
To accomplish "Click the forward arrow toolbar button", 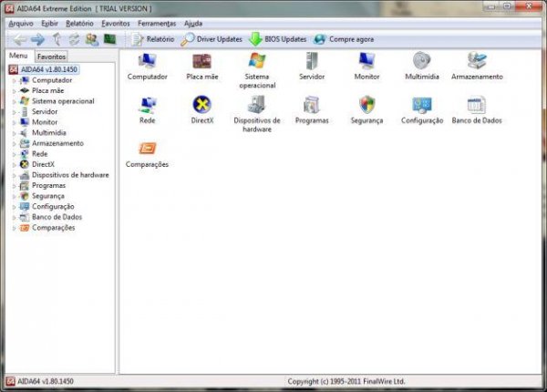I will point(37,39).
